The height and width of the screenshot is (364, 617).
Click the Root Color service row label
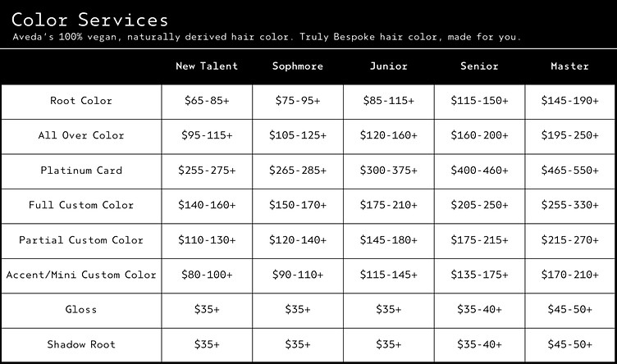81,101
